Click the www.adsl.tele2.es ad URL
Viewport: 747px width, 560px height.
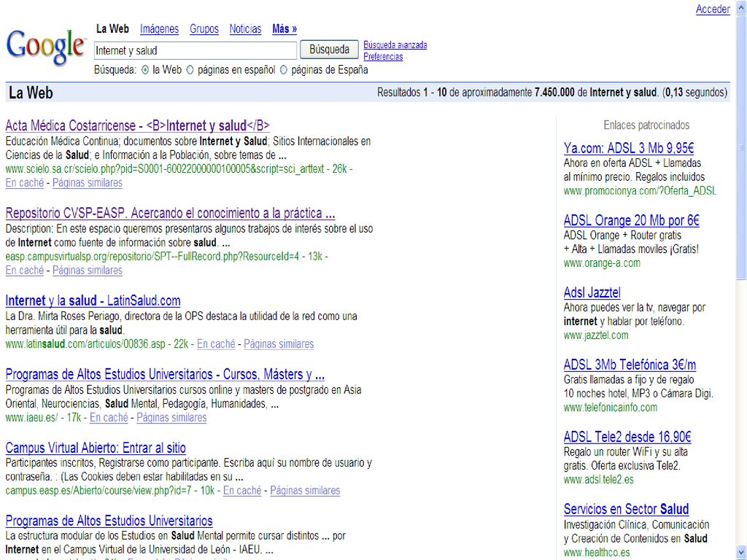pos(599,480)
